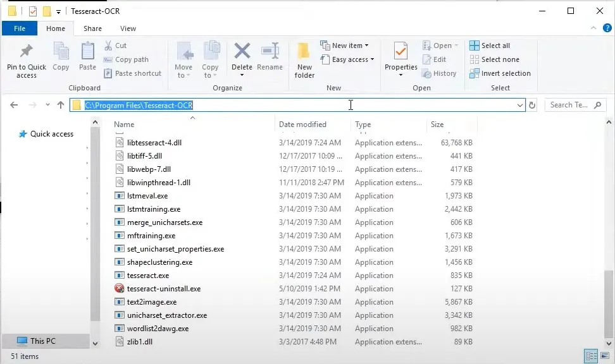This screenshot has height=364, width=615.
Task: Refresh the folder view
Action: (532, 105)
